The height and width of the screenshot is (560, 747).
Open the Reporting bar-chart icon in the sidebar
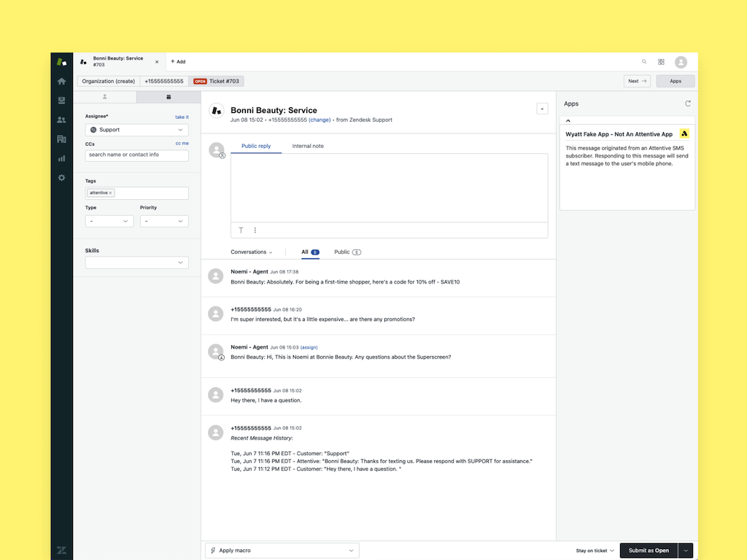pyautogui.click(x=61, y=158)
